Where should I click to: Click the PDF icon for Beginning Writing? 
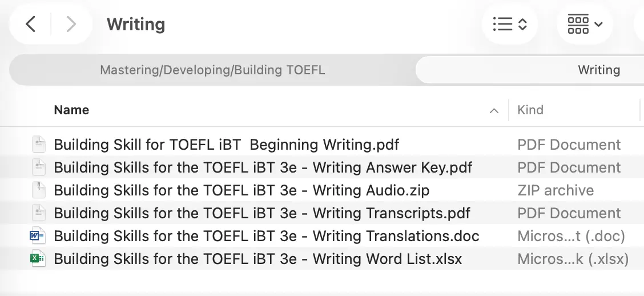point(38,145)
